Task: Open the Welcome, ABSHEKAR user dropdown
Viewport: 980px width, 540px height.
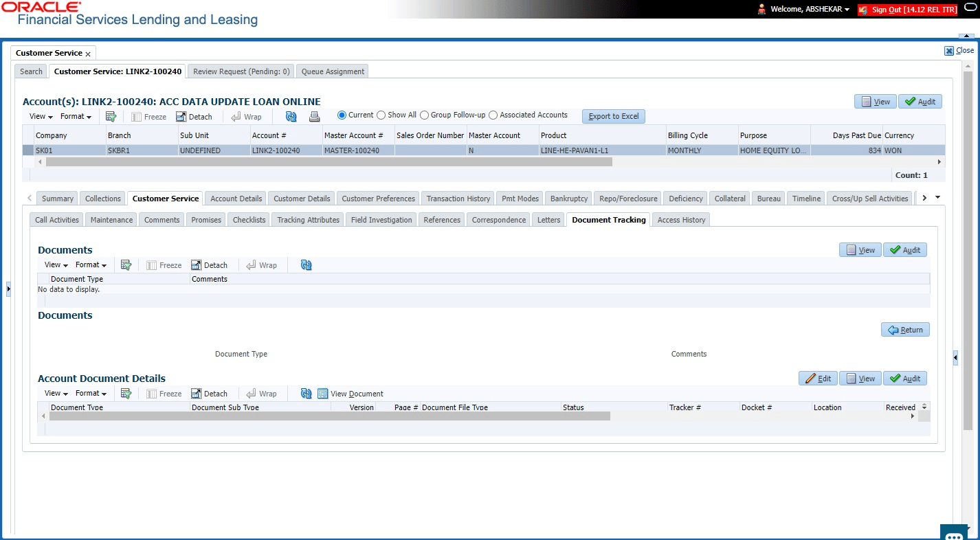Action: (810, 10)
